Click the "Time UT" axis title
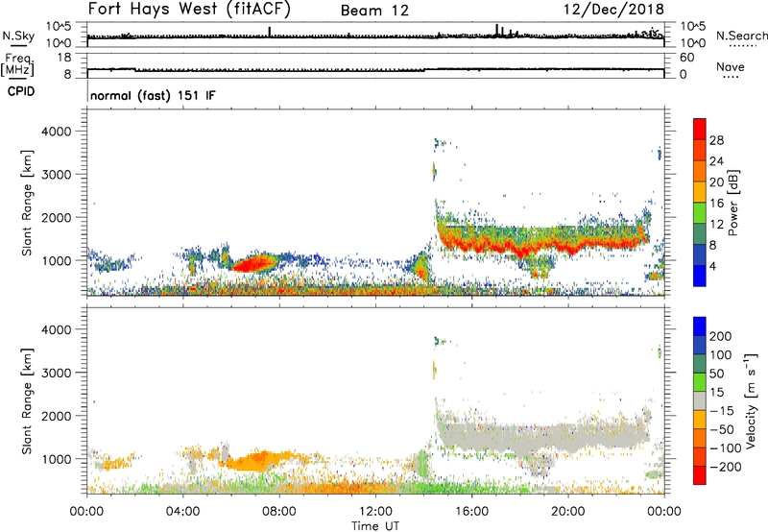The image size is (768, 532). (375, 526)
